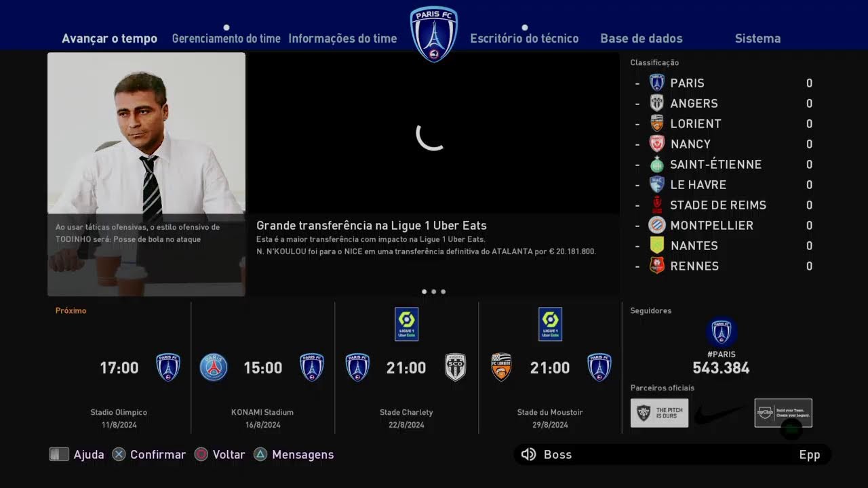The image size is (868, 488).
Task: Click The Pitch Is Ours sponsor logo
Action: pos(659,413)
